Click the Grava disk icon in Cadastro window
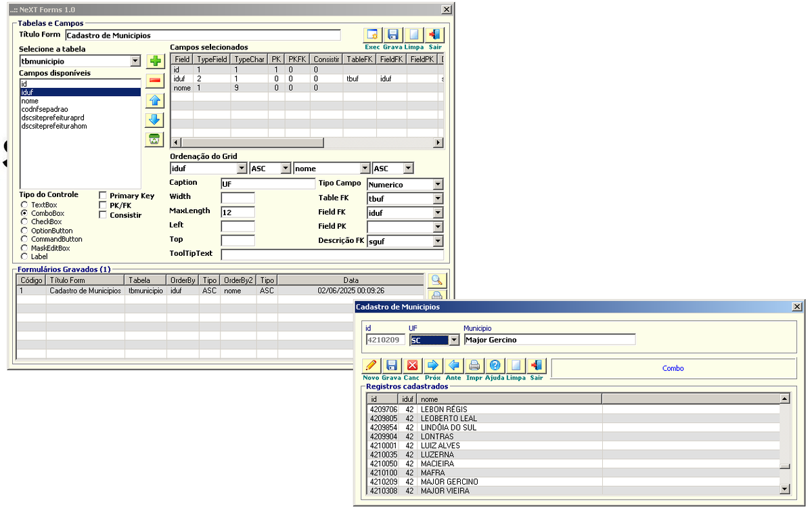 point(391,365)
